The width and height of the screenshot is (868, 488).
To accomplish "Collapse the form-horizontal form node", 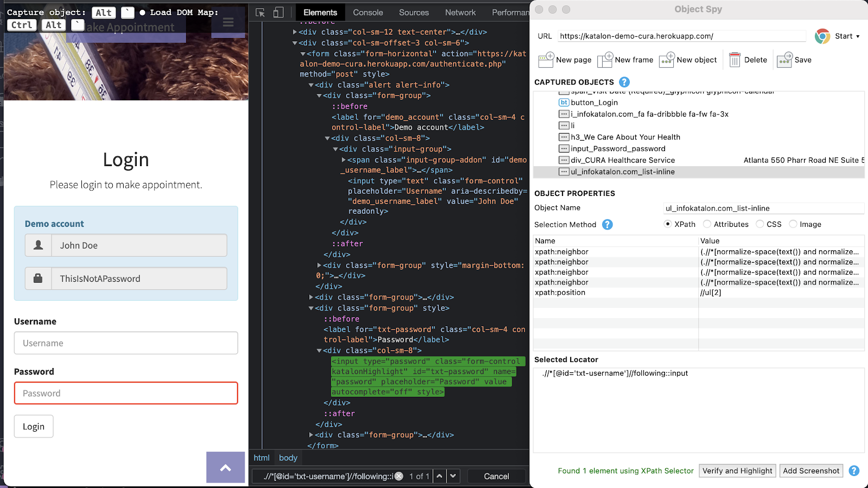I will (303, 54).
